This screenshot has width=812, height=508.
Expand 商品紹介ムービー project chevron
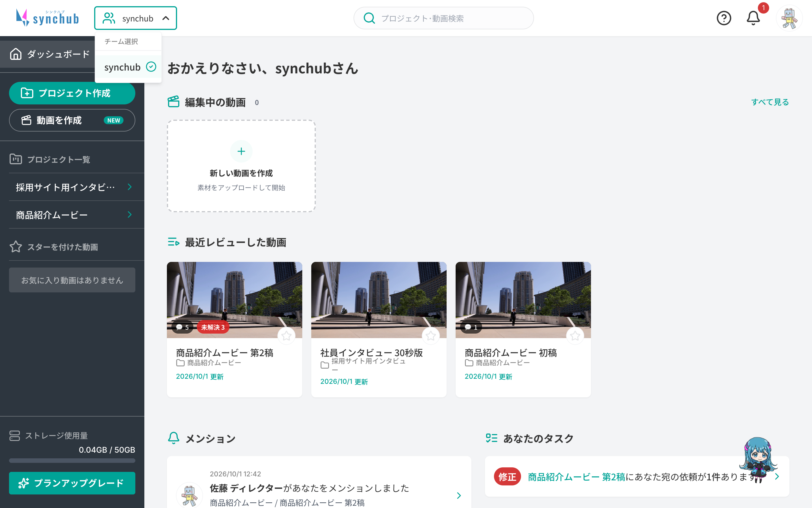(130, 214)
